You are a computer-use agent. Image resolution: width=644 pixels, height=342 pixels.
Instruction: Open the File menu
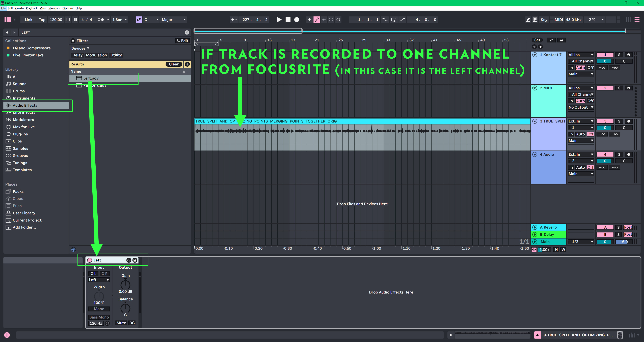[x=3, y=8]
